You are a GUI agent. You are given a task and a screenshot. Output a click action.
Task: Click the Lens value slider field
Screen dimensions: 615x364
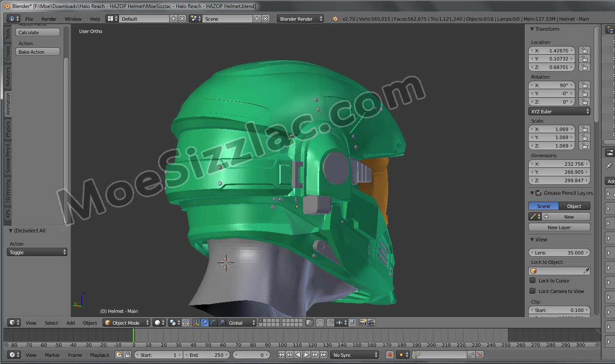[559, 252]
